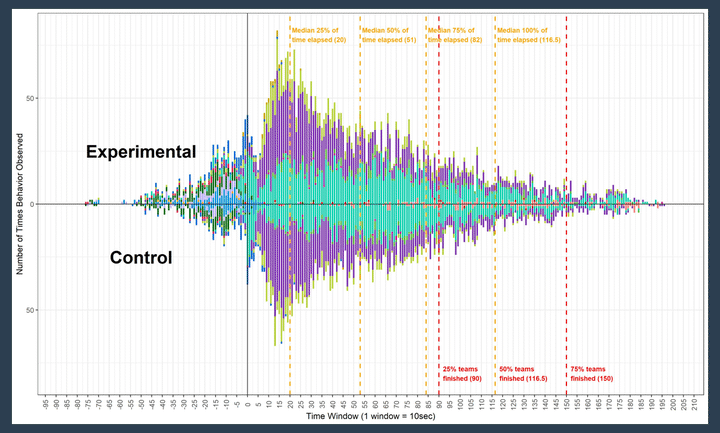Click the '175' x-axis tick label
This screenshot has height=433, width=720.
coord(620,404)
